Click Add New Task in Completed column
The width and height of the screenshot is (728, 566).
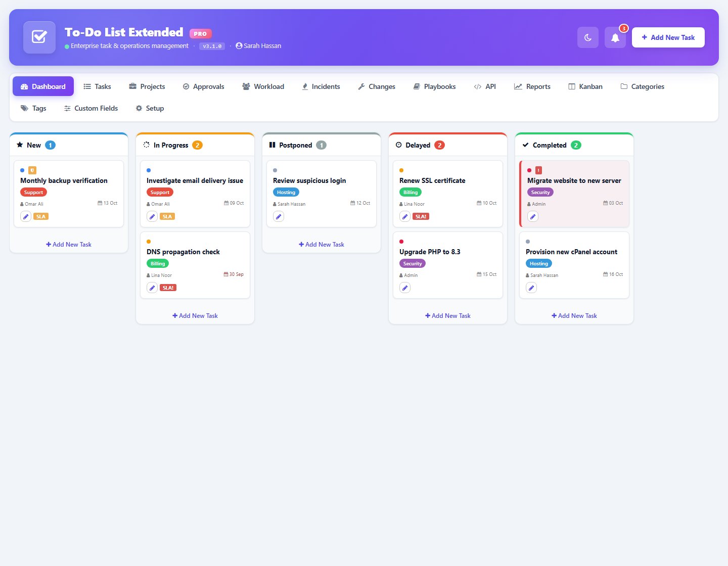tap(574, 316)
